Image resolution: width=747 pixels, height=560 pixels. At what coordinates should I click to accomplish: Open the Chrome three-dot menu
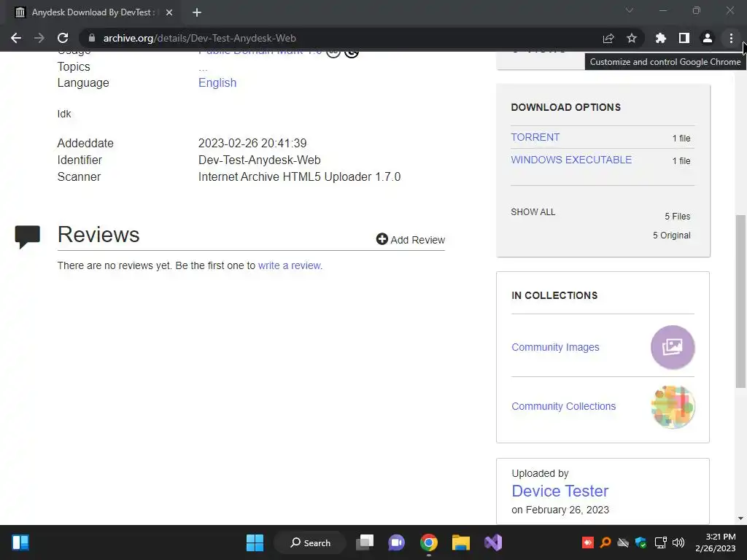click(x=731, y=38)
